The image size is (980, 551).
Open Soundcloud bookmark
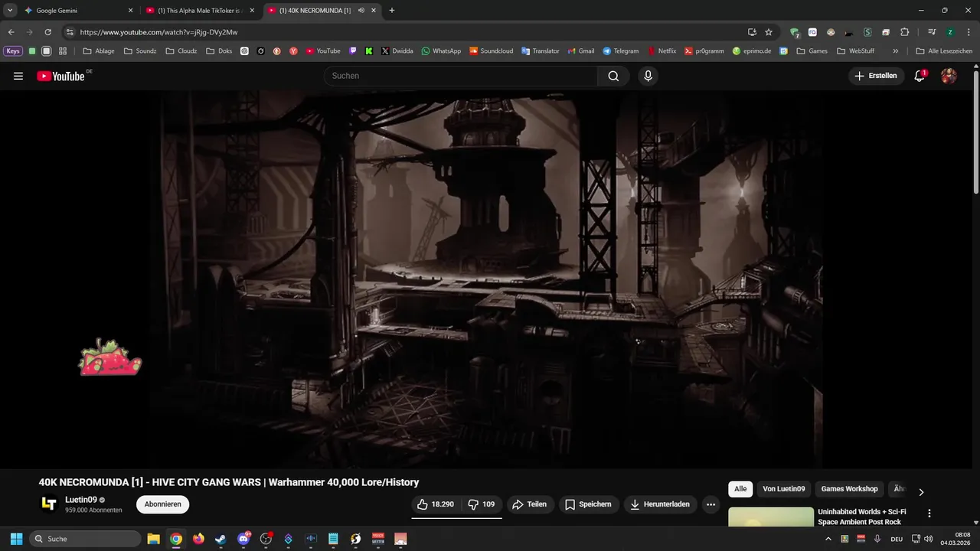(491, 51)
